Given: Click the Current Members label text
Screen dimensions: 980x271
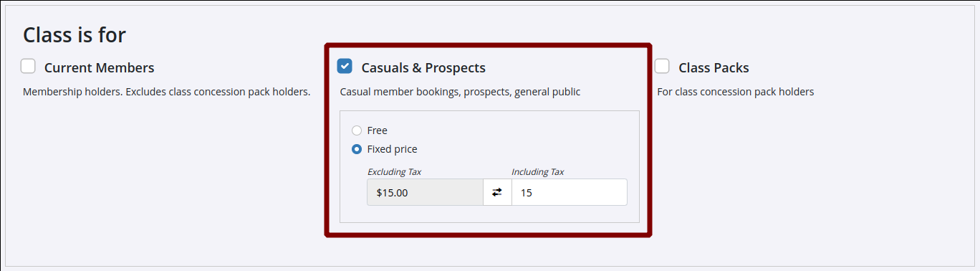Looking at the screenshot, I should click(99, 68).
